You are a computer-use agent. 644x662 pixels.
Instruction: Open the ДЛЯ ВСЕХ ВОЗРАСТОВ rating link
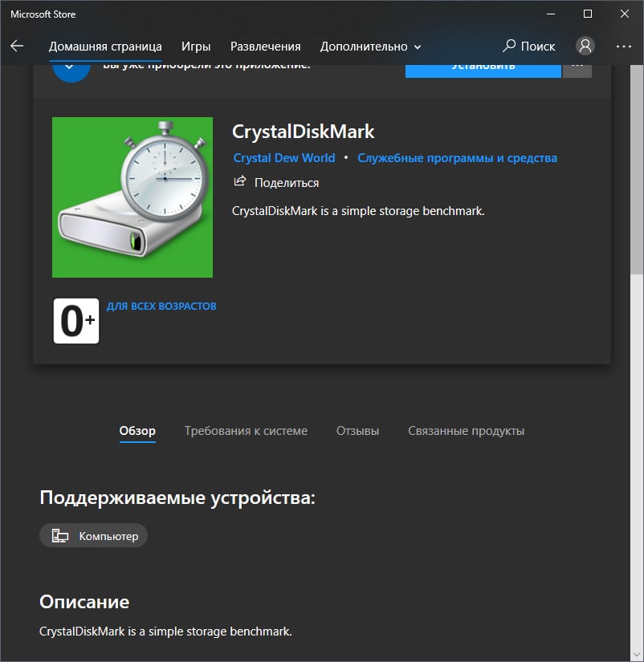click(x=161, y=306)
